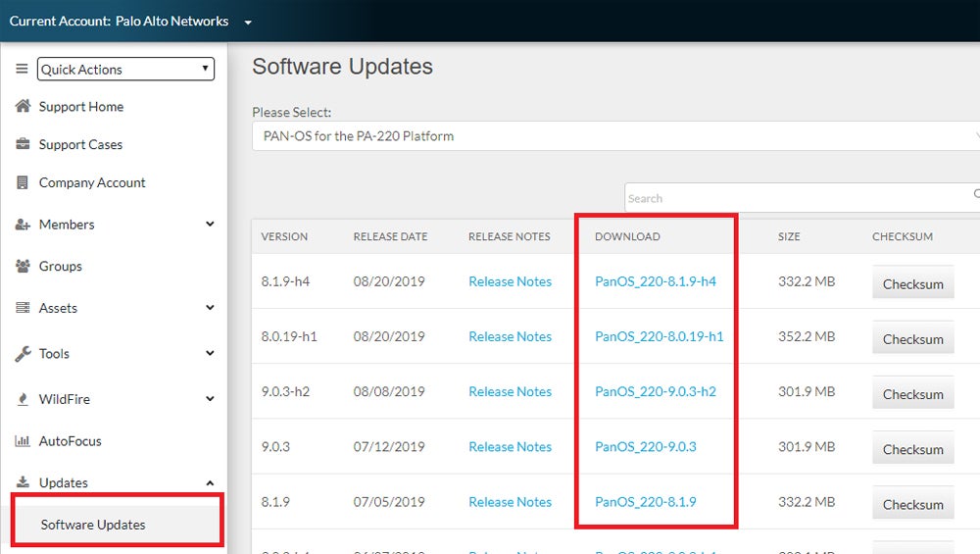Download PanOS_220-8.1.9-h4 file
Viewport: 980px width, 554px height.
click(655, 281)
